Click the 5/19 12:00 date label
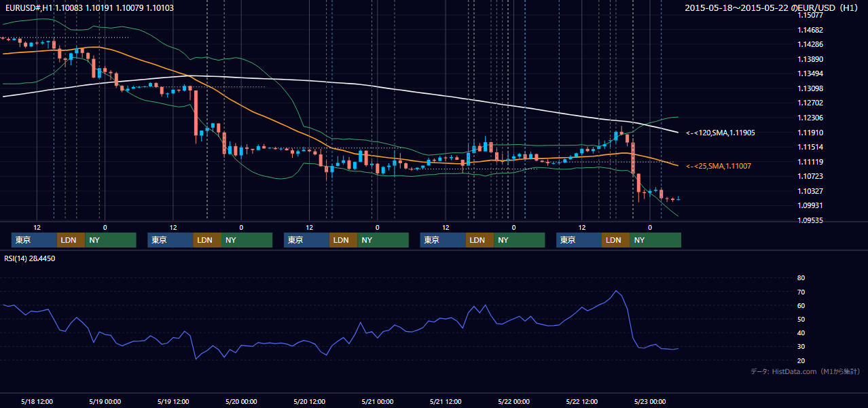Screen dimensions: 868x408 173,402
